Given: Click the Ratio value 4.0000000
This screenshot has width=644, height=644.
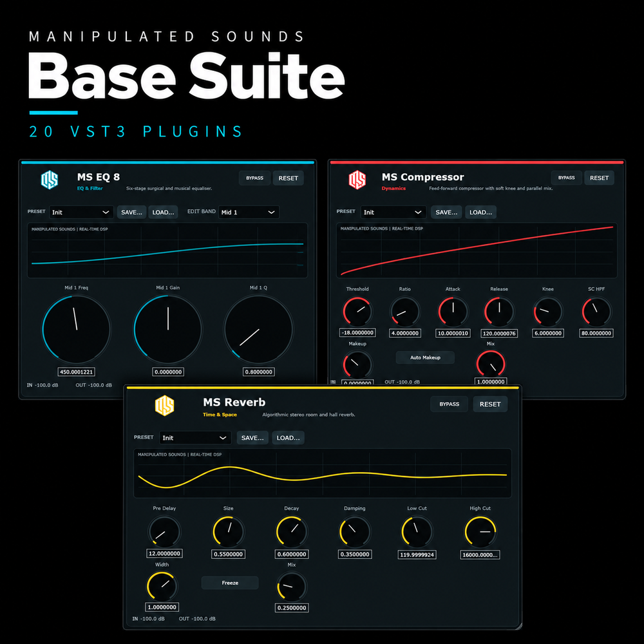Looking at the screenshot, I should click(404, 333).
